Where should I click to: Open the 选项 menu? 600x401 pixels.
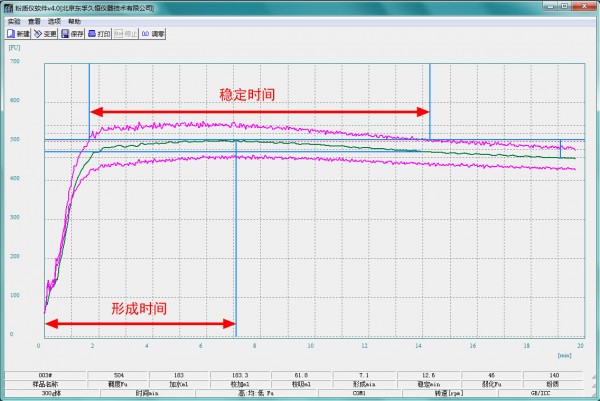pos(54,20)
